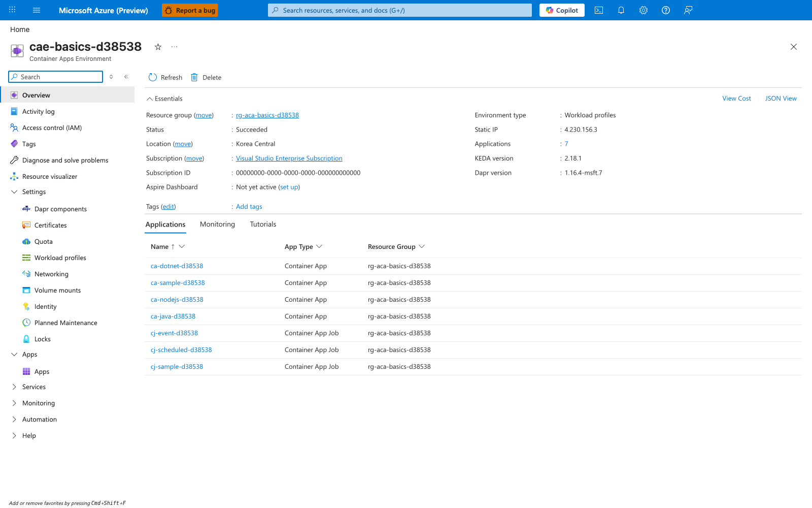
Task: Open ca-nodejs-d38538 app
Action: click(x=177, y=300)
